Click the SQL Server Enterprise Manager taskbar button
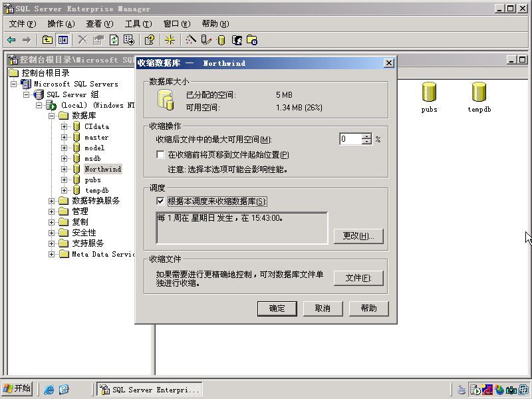Screen dimensions: 532x399 [x=150, y=389]
